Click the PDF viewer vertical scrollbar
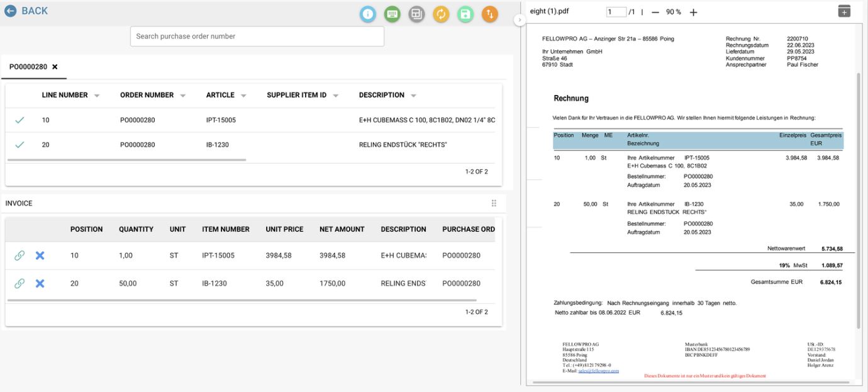Image resolution: width=868 pixels, height=392 pixels. [859, 200]
